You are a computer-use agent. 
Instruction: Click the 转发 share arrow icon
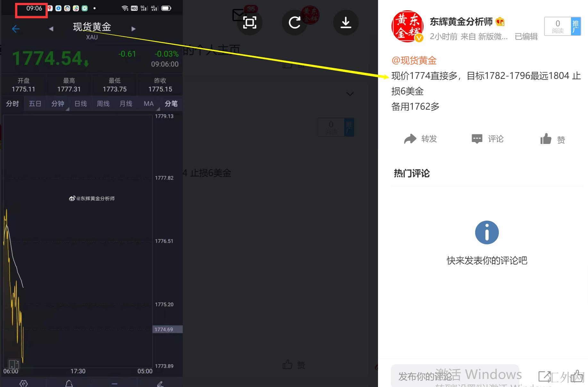point(410,139)
